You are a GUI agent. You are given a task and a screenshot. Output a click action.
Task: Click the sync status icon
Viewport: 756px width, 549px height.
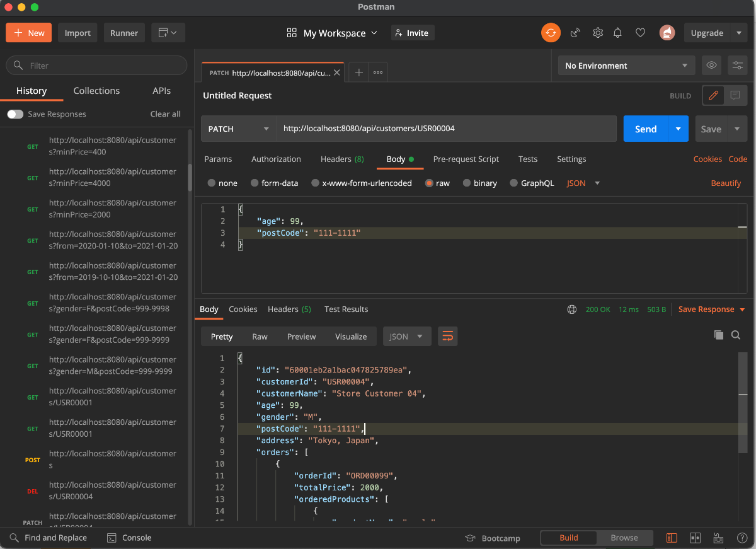point(551,33)
